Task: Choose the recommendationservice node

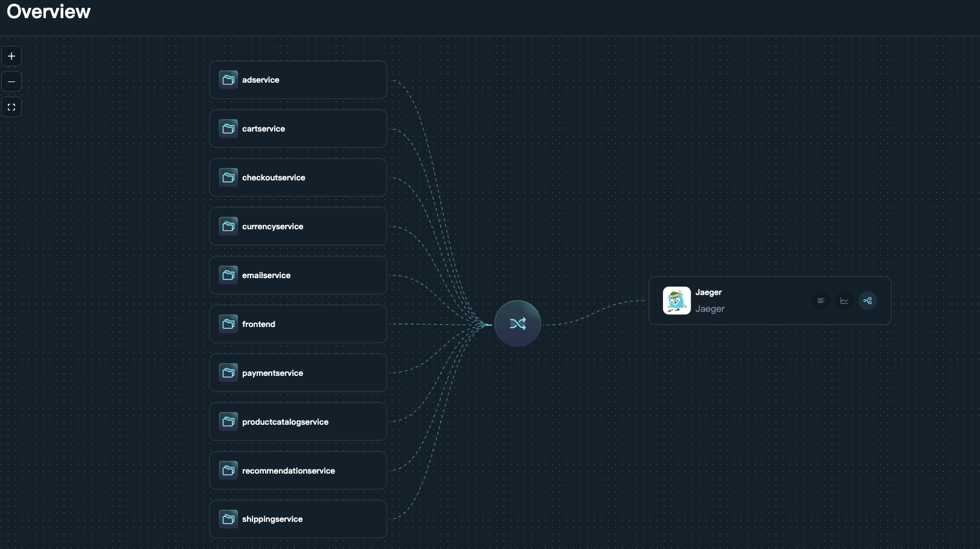Action: pos(298,471)
